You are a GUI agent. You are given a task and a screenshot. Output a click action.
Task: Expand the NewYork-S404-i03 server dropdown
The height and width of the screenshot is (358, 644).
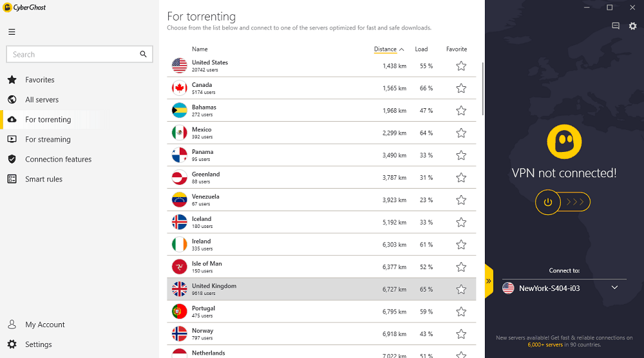614,287
